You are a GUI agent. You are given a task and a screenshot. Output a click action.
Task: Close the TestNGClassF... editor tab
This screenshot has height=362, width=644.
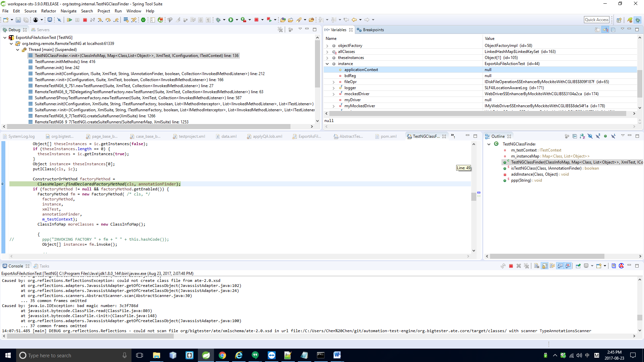coord(444,136)
